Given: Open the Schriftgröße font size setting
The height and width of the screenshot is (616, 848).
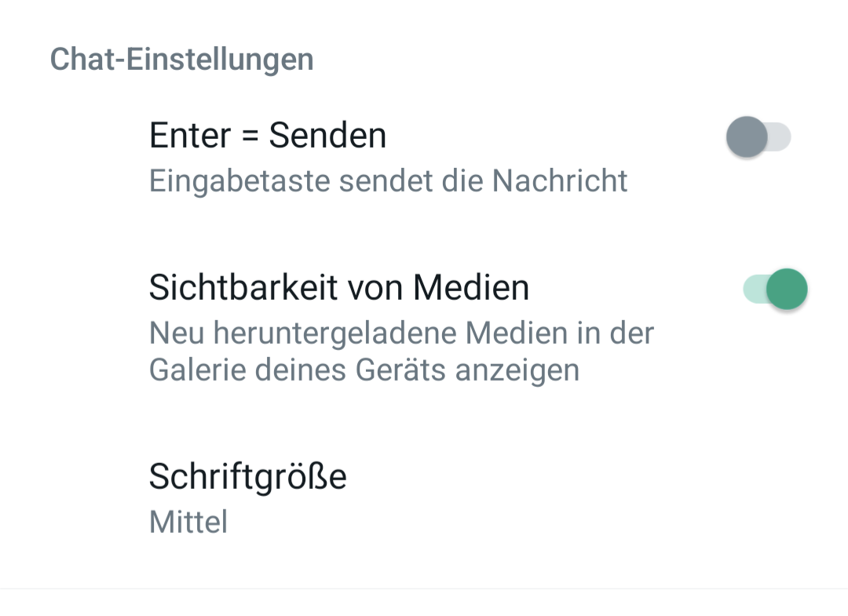Looking at the screenshot, I should point(248,476).
